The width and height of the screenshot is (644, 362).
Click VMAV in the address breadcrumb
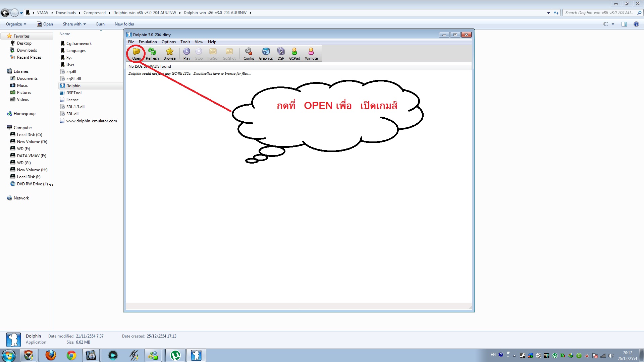click(43, 13)
